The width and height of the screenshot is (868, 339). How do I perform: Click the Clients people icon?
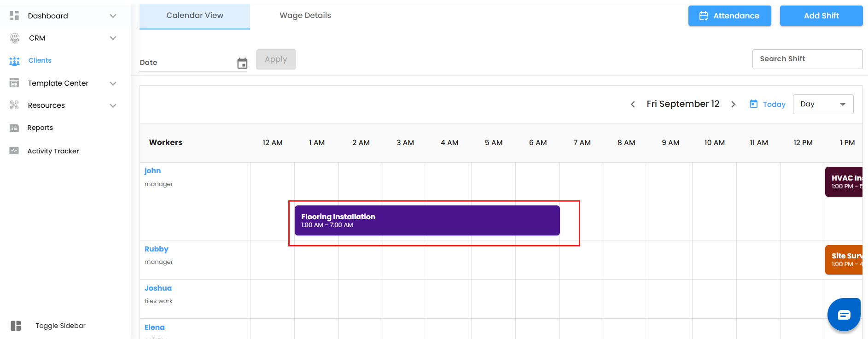click(15, 61)
